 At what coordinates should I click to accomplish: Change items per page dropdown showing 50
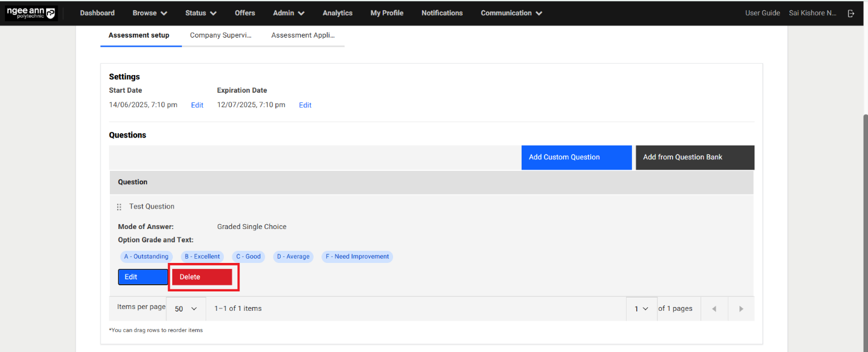point(186,309)
